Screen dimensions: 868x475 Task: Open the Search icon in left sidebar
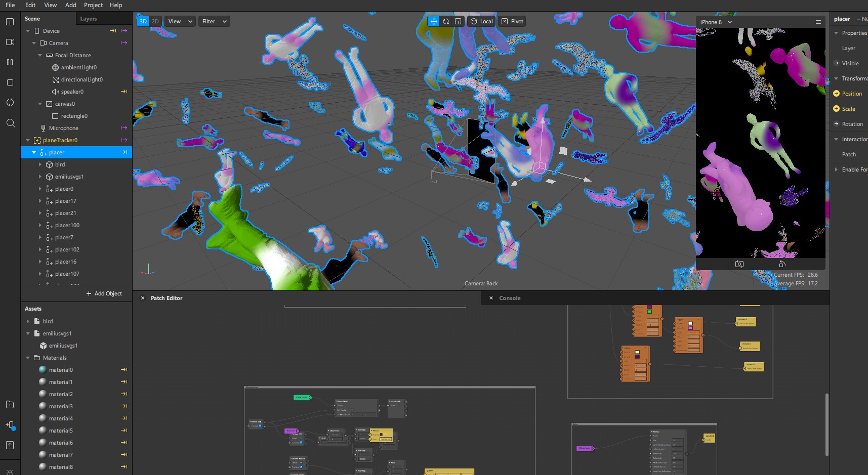point(11,123)
